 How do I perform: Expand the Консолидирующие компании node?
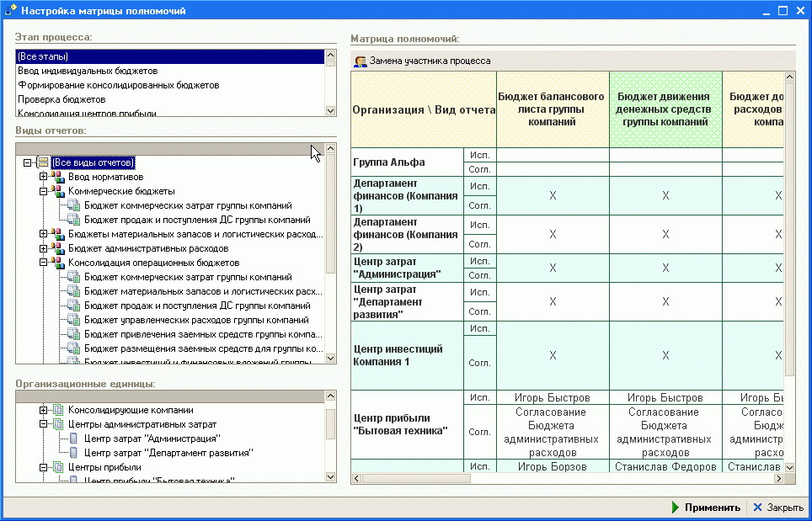click(44, 410)
